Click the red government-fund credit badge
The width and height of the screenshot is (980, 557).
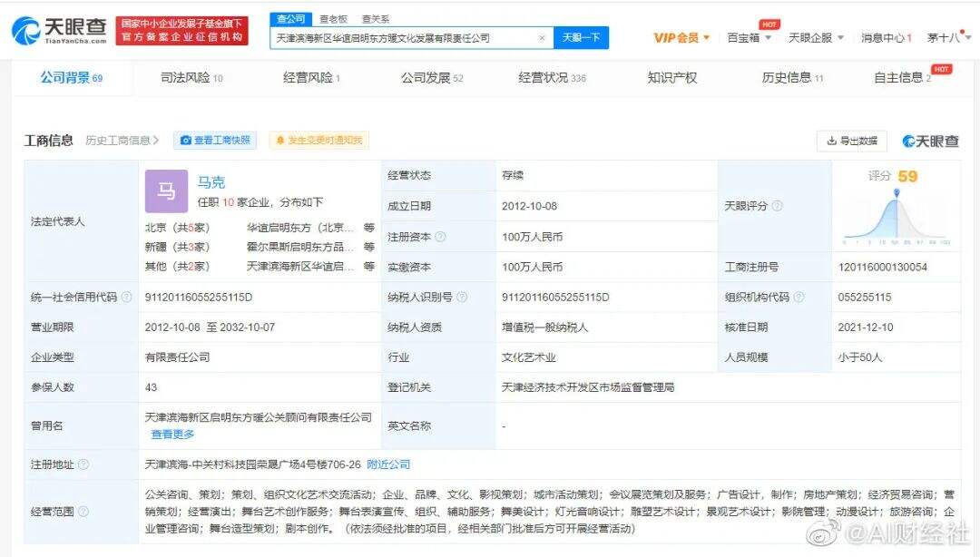click(181, 31)
